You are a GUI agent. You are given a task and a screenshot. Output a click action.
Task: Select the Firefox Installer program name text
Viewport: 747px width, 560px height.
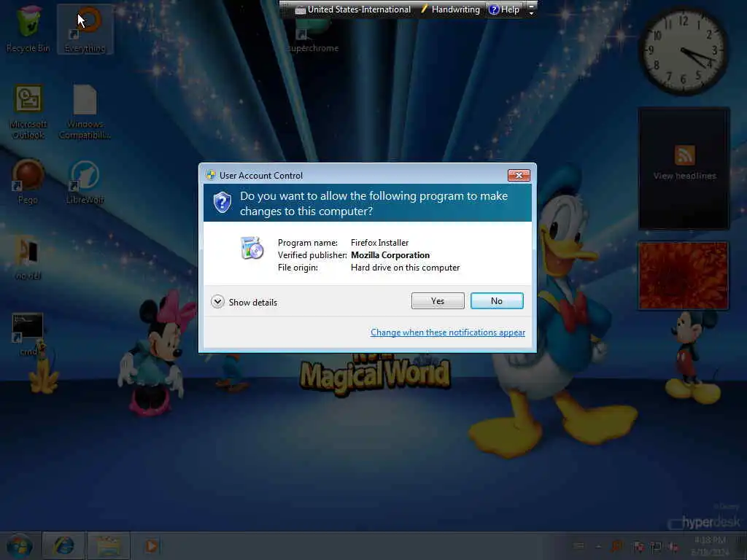click(379, 243)
